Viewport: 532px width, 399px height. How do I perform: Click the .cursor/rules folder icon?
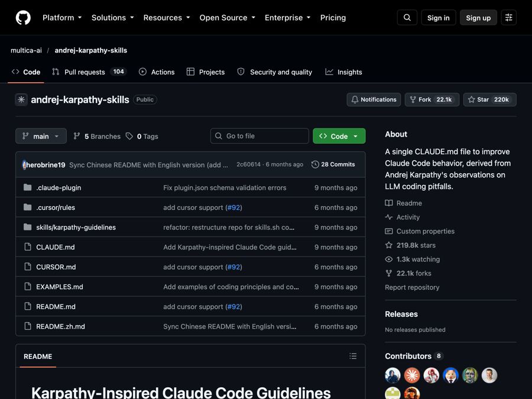27,207
